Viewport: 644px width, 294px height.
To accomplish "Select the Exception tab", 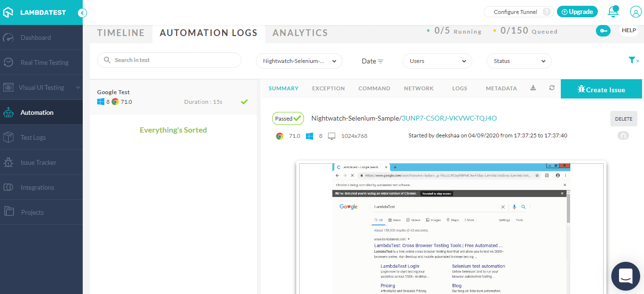I will pyautogui.click(x=328, y=88).
